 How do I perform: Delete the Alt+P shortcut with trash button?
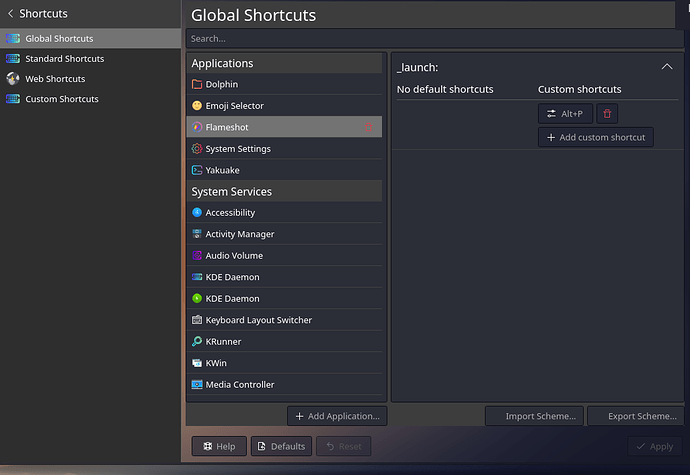pos(607,114)
